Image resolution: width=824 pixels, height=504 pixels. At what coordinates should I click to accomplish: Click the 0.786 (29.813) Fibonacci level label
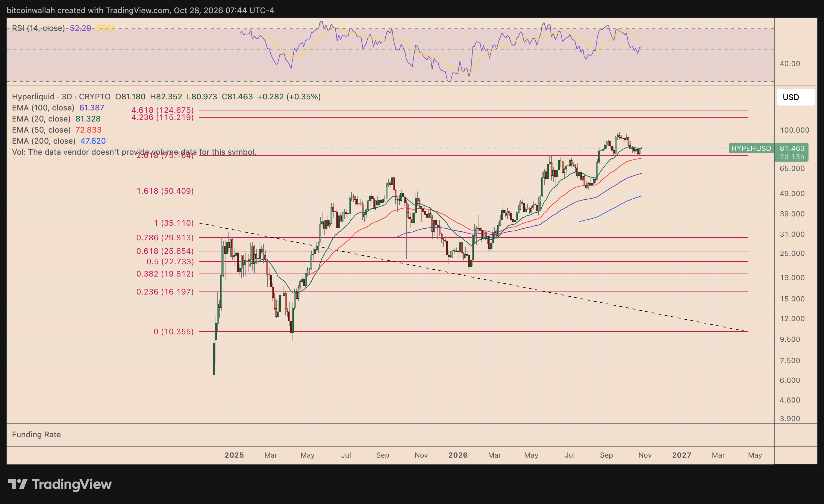tap(165, 238)
